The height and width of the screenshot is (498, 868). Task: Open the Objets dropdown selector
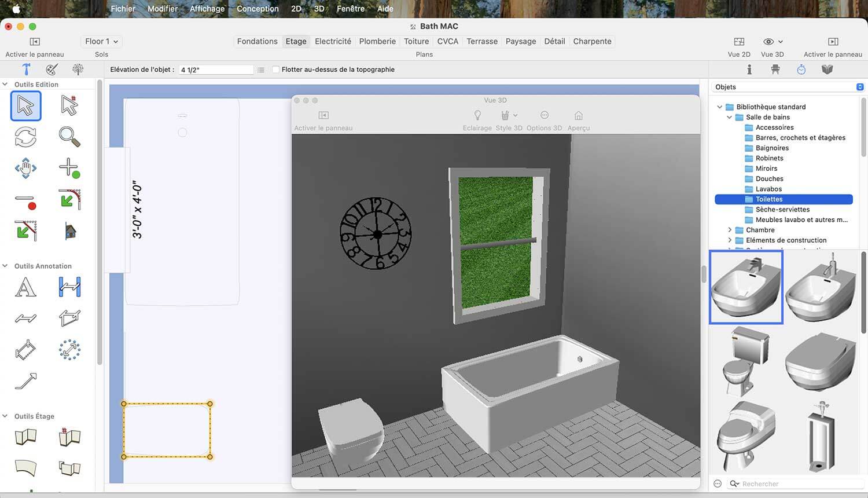[x=789, y=87]
